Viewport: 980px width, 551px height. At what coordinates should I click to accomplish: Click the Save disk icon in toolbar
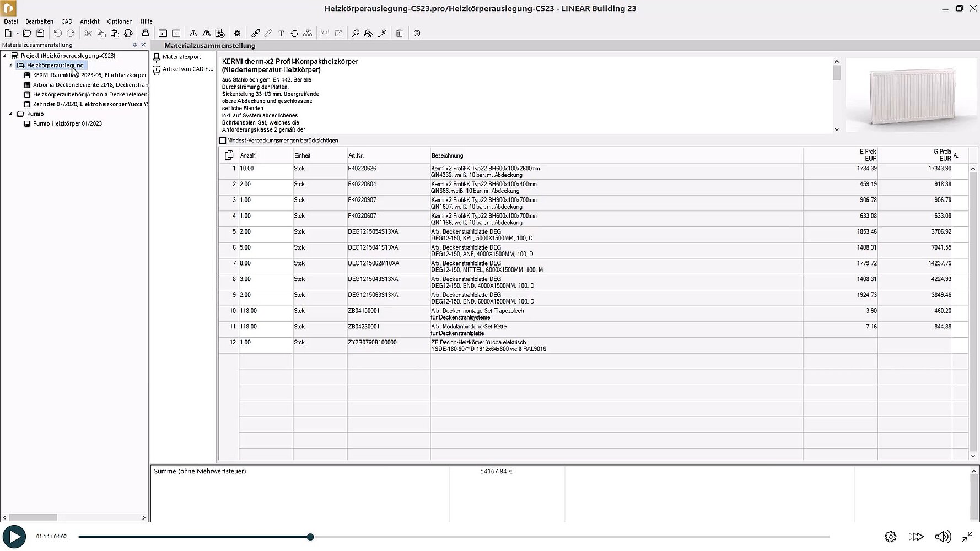click(x=40, y=34)
